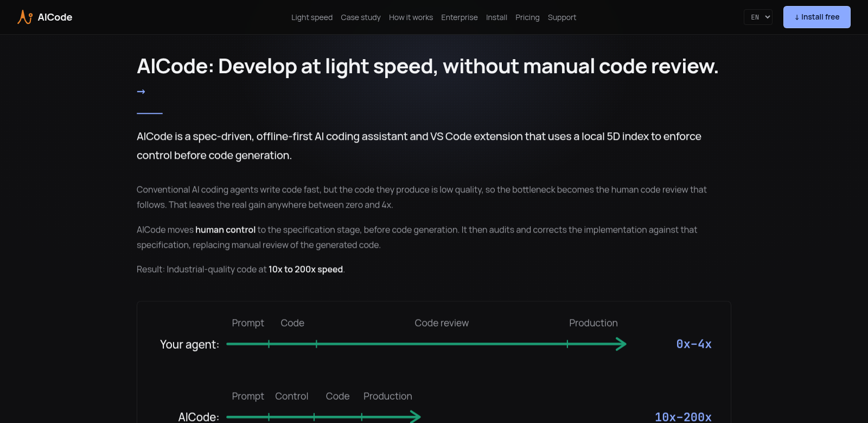Open the Support nav link
This screenshot has width=868, height=423.
pyautogui.click(x=562, y=17)
